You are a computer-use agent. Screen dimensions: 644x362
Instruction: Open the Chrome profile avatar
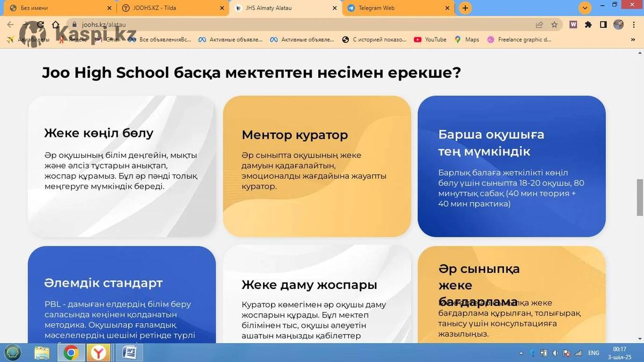point(618,25)
